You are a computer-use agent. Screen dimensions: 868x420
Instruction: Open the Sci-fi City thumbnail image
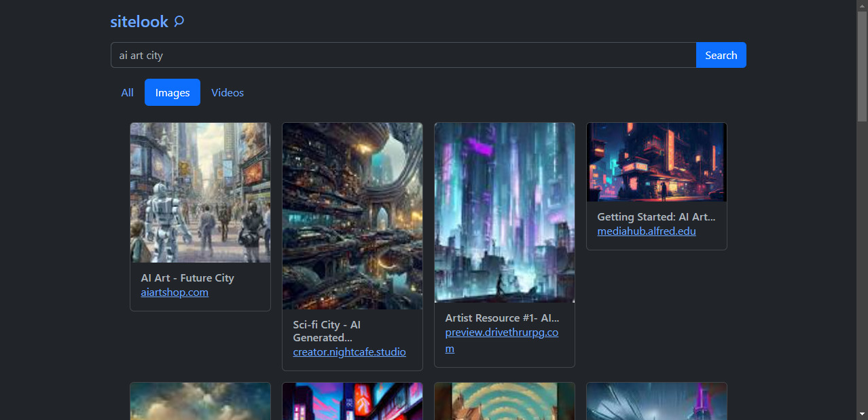(x=352, y=216)
